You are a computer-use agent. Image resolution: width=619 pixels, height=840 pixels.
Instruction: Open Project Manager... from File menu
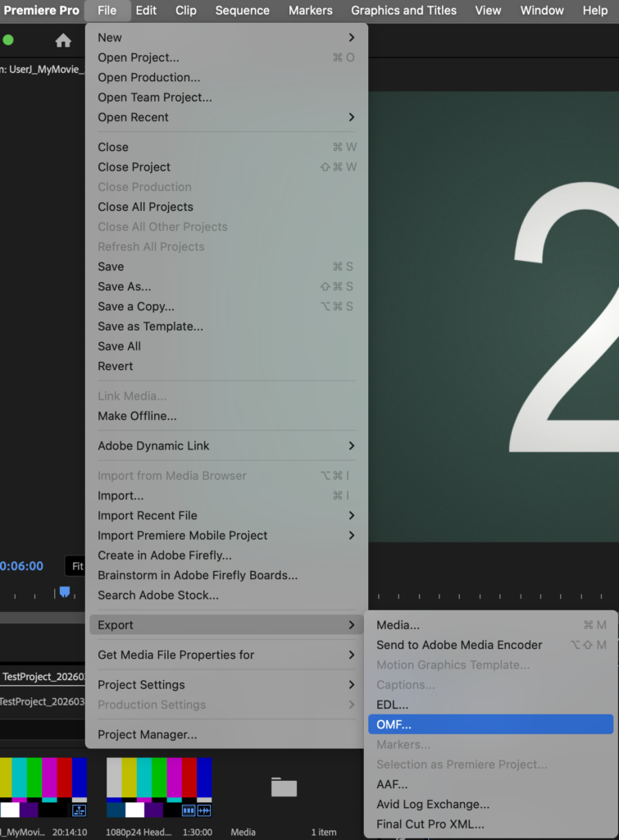147,735
